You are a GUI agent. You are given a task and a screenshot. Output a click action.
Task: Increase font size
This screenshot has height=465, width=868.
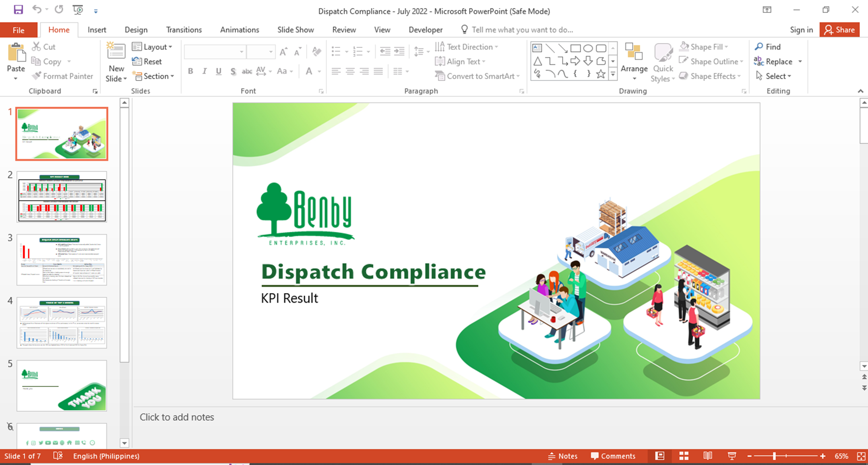tap(284, 52)
